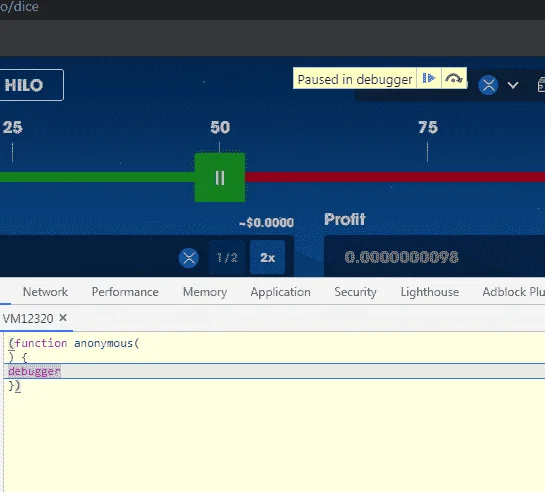This screenshot has height=492, width=545.
Task: Step over next function call icon
Action: click(x=454, y=79)
